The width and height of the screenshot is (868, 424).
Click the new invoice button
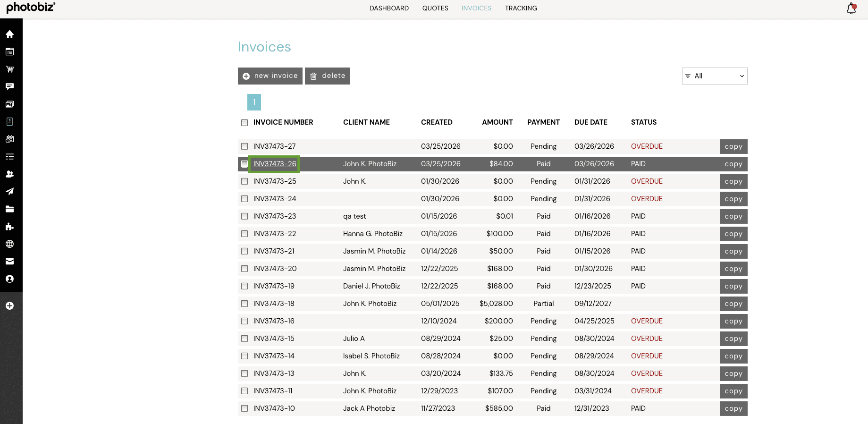click(270, 76)
